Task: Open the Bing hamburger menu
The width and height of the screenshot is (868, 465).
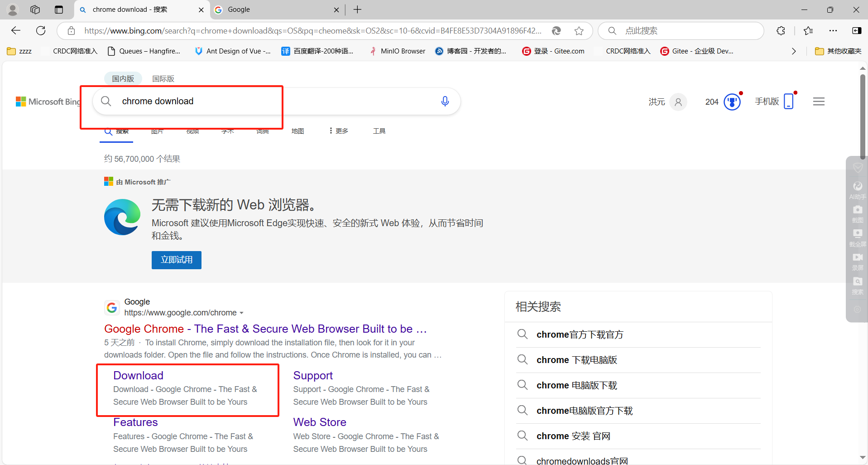Action: pos(819,102)
